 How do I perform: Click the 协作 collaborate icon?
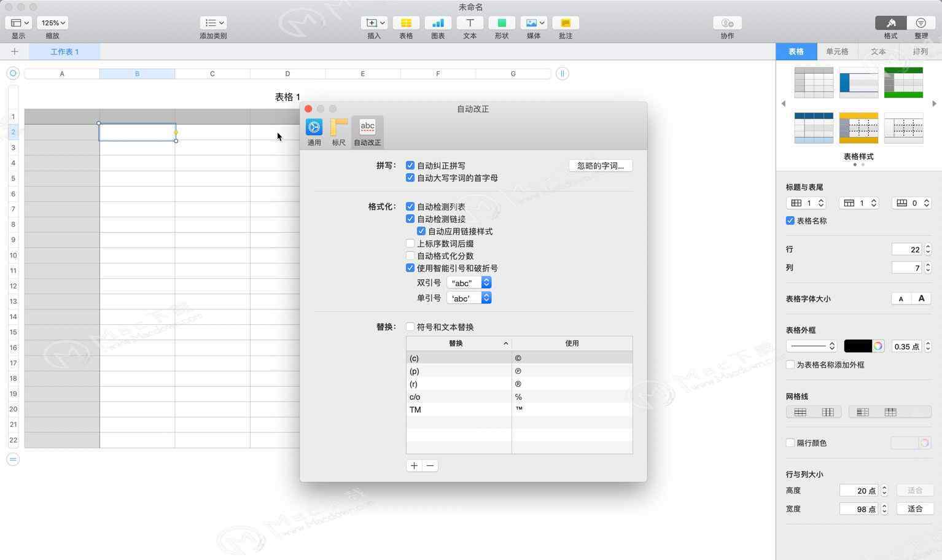click(x=727, y=23)
